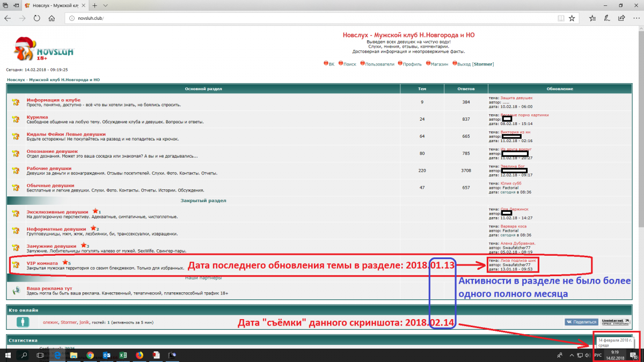Click the browser Home icon
This screenshot has height=362, width=644.
pos(52,18)
